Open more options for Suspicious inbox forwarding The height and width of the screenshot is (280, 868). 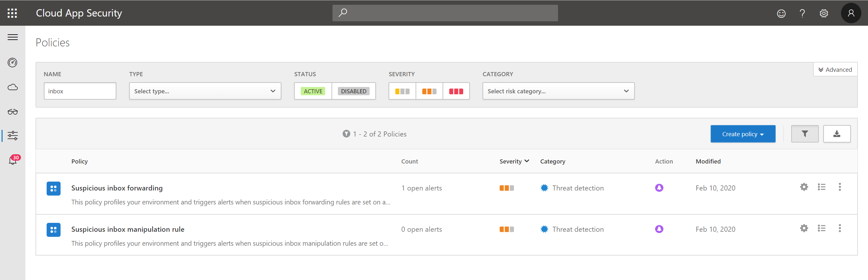click(839, 187)
